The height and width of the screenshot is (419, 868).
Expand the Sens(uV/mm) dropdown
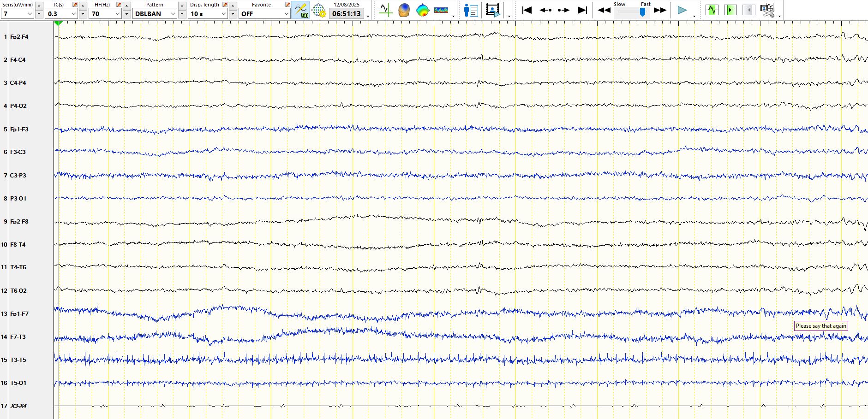30,14
